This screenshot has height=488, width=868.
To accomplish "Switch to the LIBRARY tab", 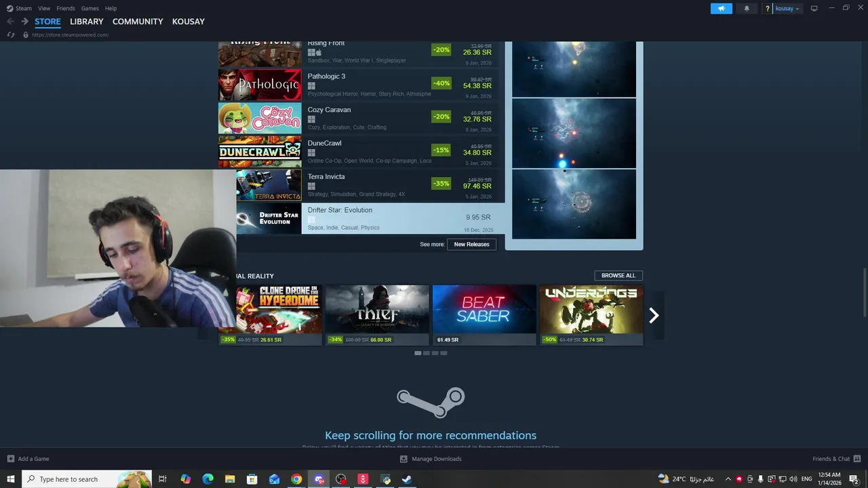I will click(87, 21).
